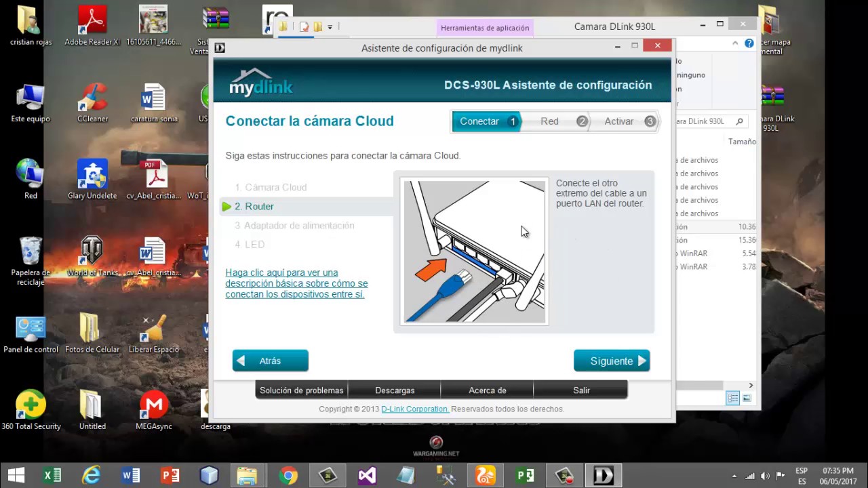Open Papelera de reciclaje icon
The image size is (868, 488).
31,261
